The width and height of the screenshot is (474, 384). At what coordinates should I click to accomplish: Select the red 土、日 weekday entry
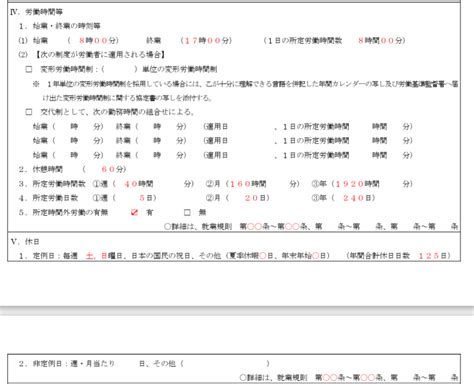(96, 256)
